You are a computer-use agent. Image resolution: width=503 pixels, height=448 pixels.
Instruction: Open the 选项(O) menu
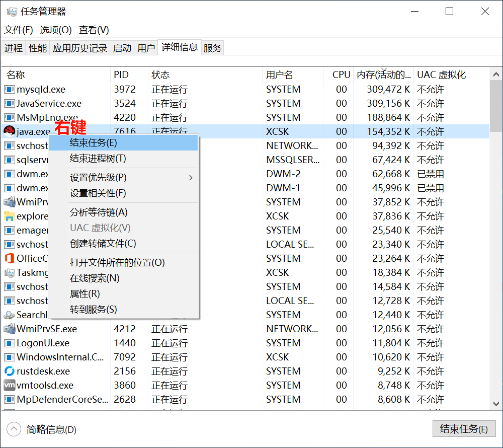tap(56, 30)
